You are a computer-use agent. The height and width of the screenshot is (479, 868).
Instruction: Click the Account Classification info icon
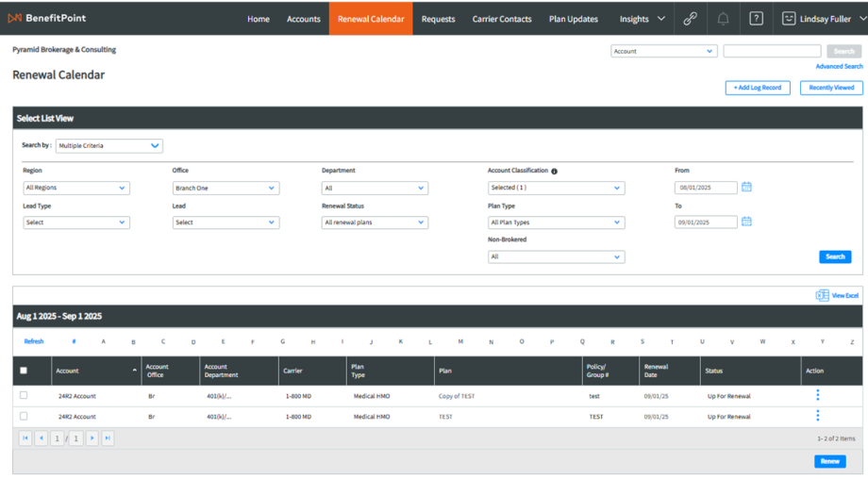(554, 172)
